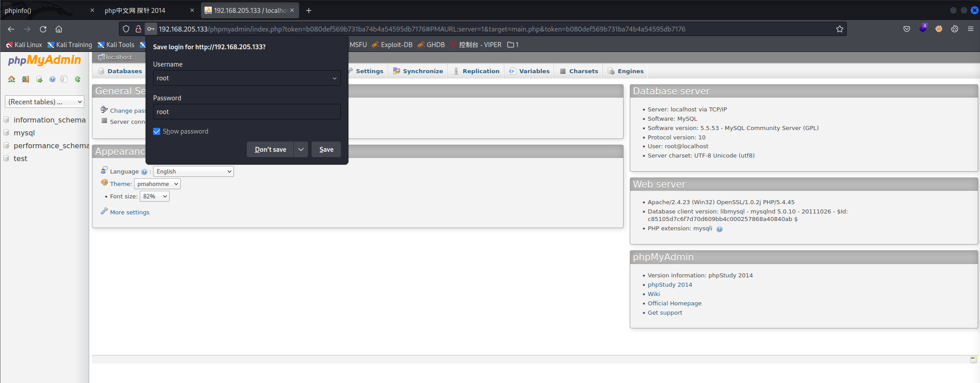This screenshot has width=980, height=383.
Task: Open the purple extension with badge 8
Action: click(x=923, y=28)
